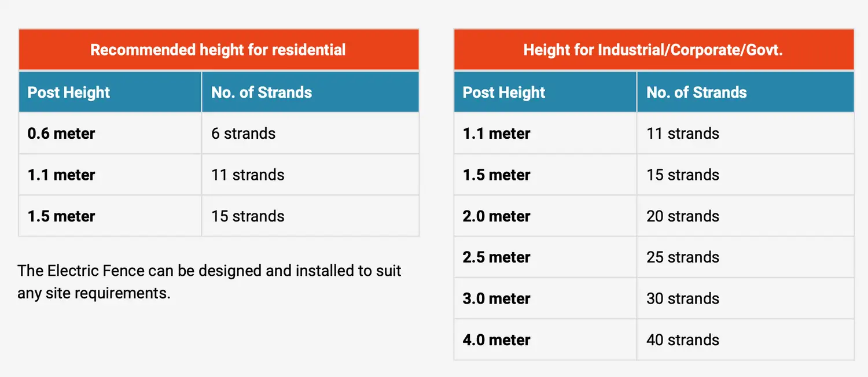Select 'Post Height' header in residential table
Viewport: 868px width, 377px height.
click(x=69, y=93)
